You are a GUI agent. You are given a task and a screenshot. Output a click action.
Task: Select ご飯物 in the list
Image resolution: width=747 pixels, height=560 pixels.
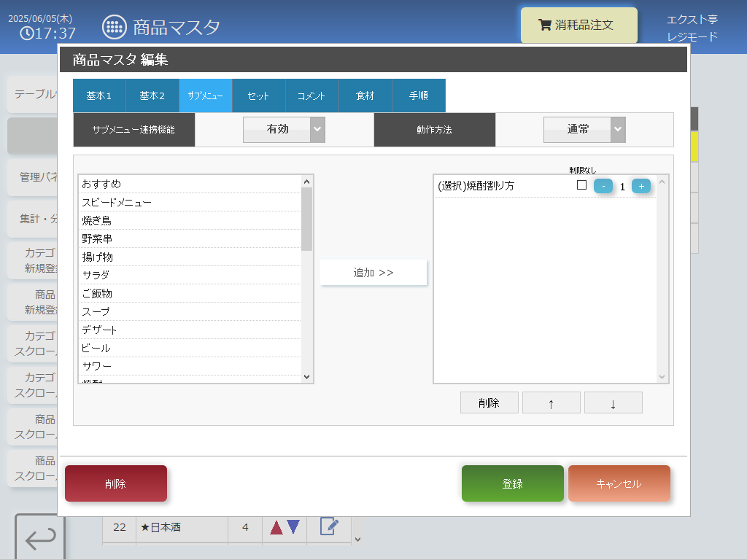[190, 293]
